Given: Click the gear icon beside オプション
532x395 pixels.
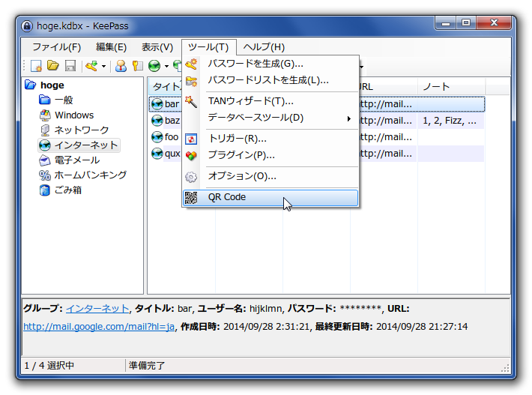Looking at the screenshot, I should [191, 177].
